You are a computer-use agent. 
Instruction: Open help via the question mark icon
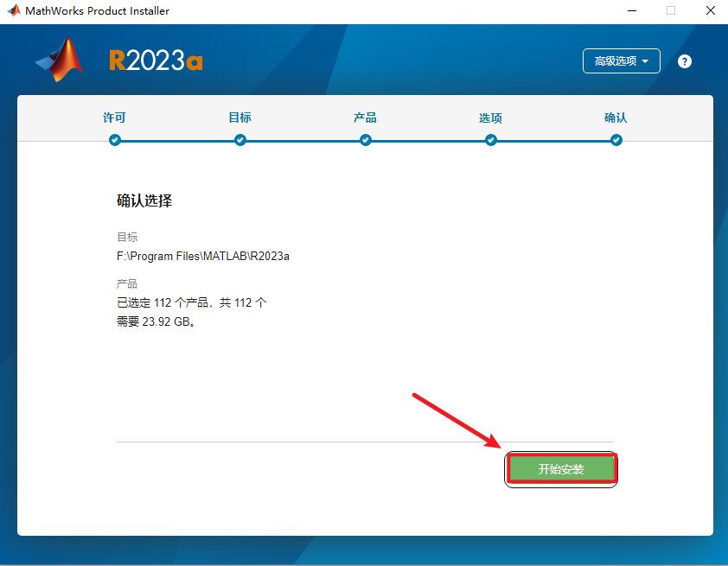tap(685, 61)
